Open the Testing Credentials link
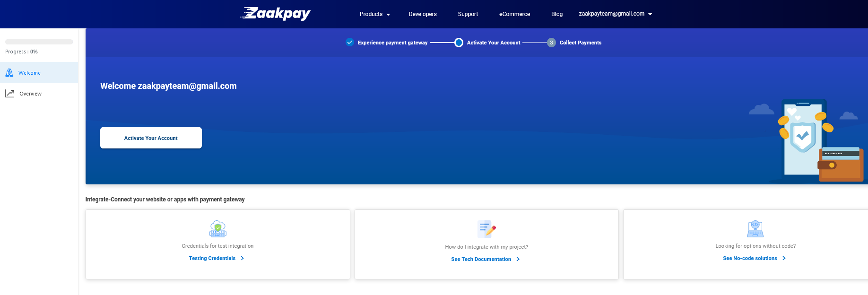 [212, 258]
